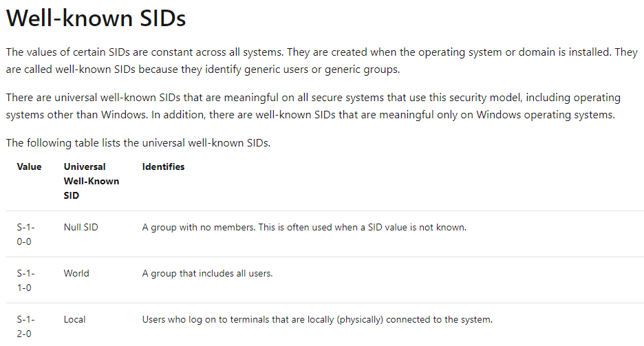Click the "Identifies" column header
This screenshot has width=644, height=346.
pyautogui.click(x=163, y=166)
